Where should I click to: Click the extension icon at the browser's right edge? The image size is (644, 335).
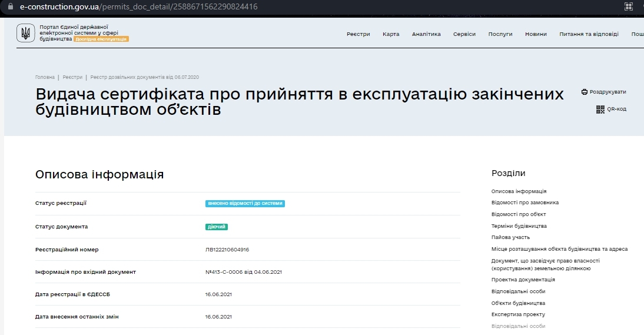(629, 6)
